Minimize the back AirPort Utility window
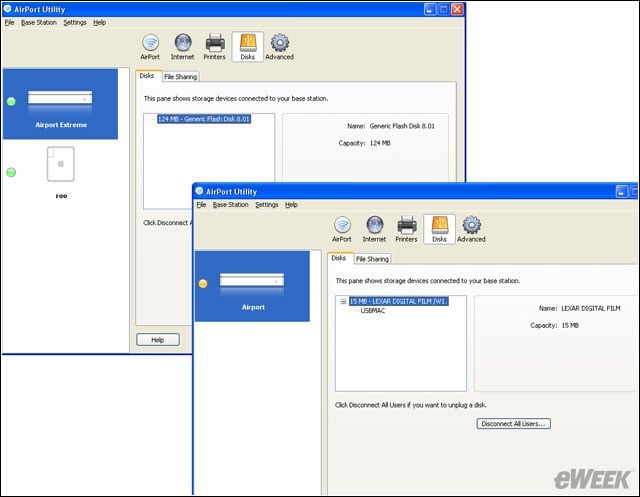The height and width of the screenshot is (497, 640). tap(430, 9)
